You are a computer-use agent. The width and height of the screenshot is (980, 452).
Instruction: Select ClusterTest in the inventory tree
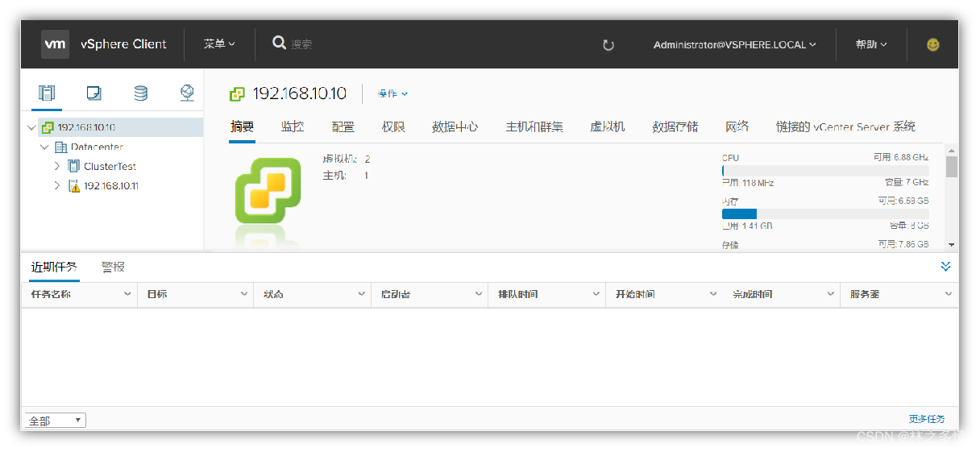[110, 166]
